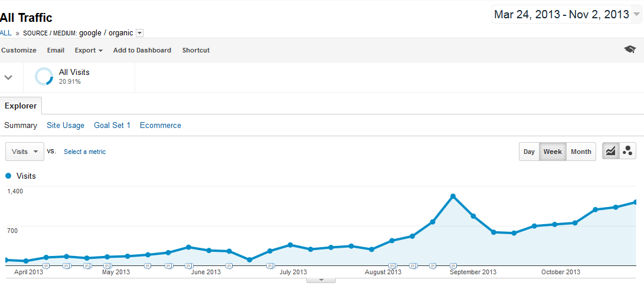Open the Export dropdown menu

pos(89,50)
